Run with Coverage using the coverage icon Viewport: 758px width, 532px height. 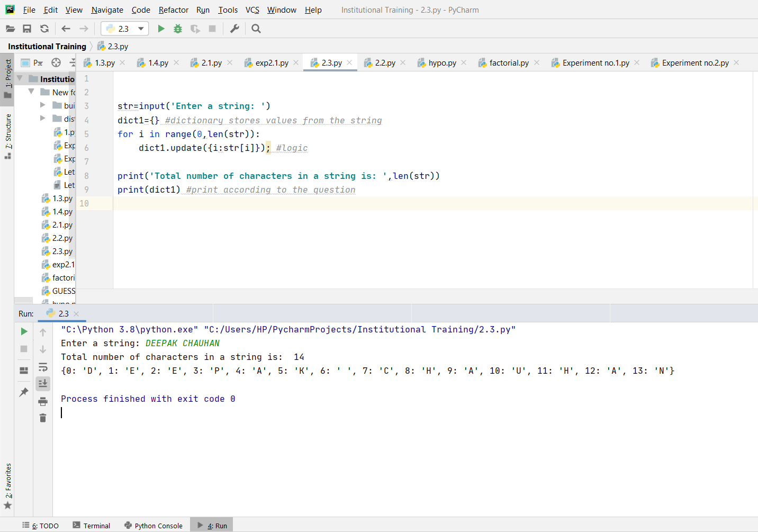195,29
